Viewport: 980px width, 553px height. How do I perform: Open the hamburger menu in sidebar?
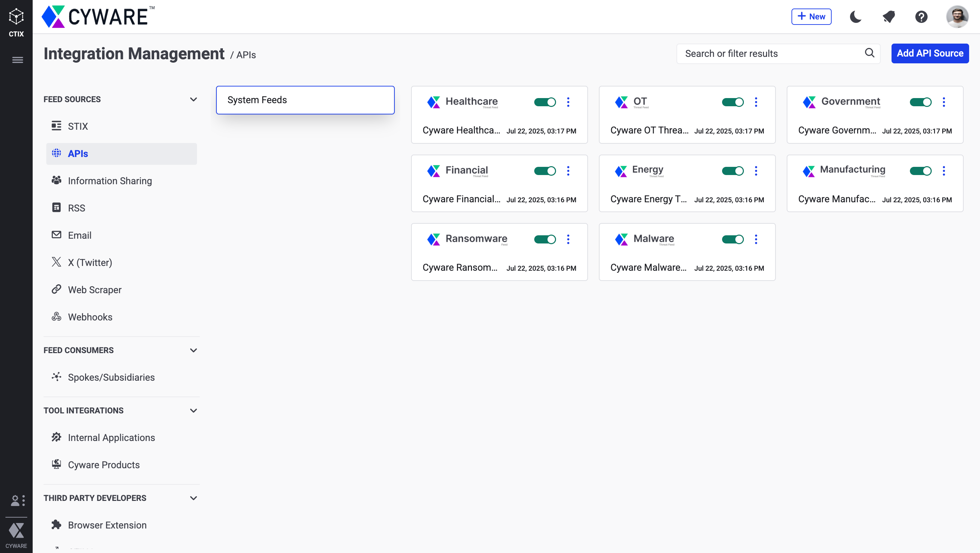pyautogui.click(x=17, y=60)
